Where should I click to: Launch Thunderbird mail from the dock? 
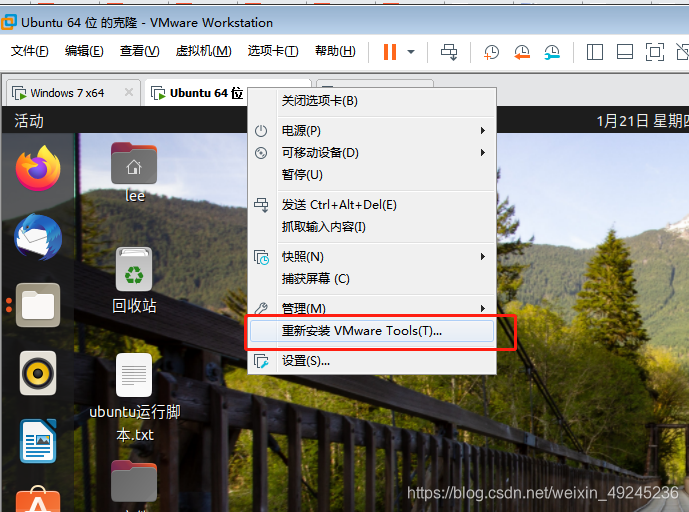38,237
